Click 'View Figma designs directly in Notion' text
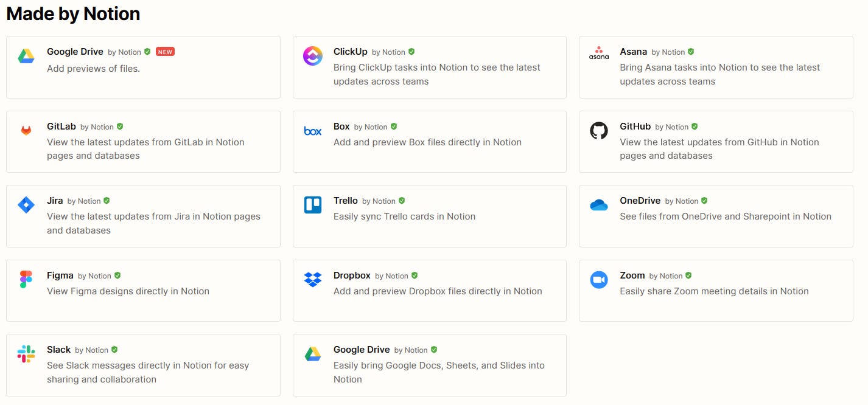 click(128, 291)
